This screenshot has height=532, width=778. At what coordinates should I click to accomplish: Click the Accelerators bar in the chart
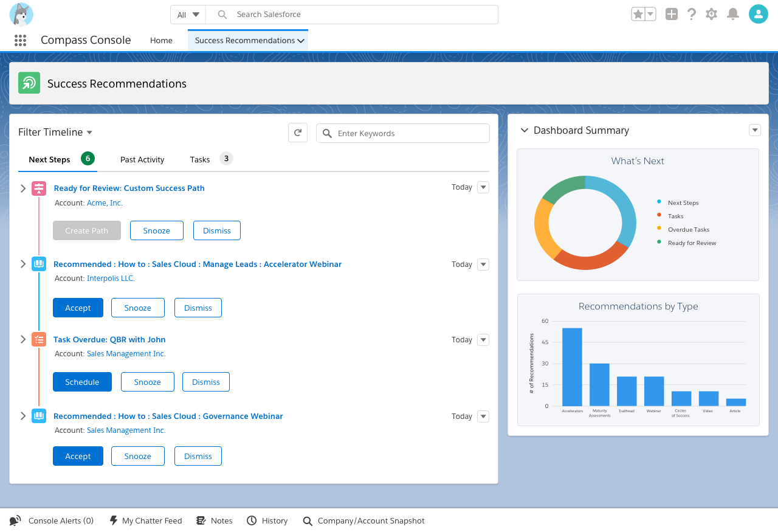click(572, 367)
